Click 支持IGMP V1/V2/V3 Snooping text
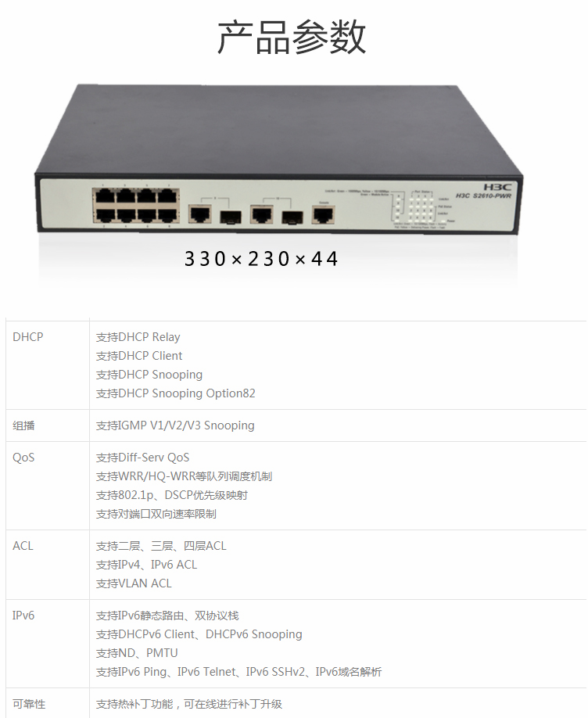Viewport: 588px width, 718px height. pyautogui.click(x=175, y=425)
